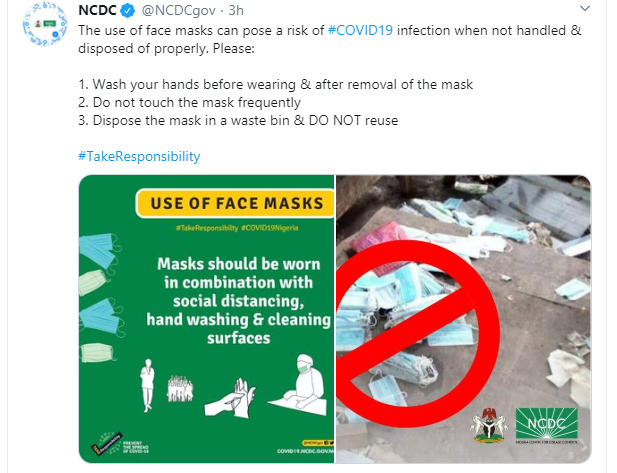Viewport: 617px width, 473px height.
Task: Click the blue verified badge
Action: click(127, 11)
